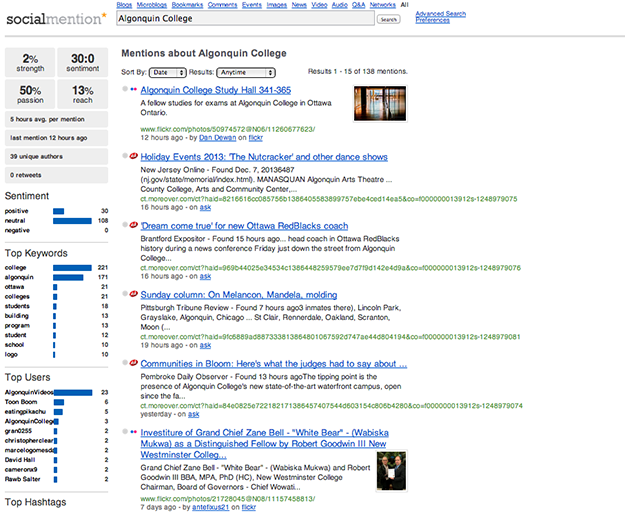
Task: Click the socialmention logo
Action: point(57,18)
